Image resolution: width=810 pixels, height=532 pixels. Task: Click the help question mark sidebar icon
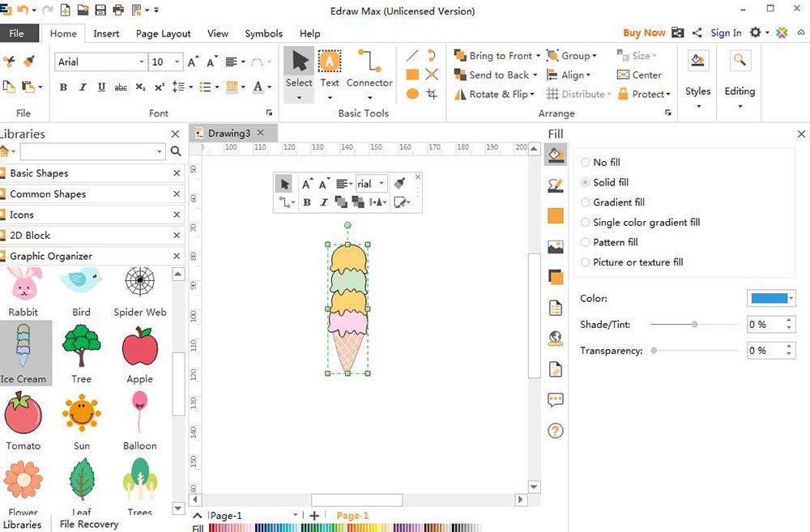[x=556, y=431]
